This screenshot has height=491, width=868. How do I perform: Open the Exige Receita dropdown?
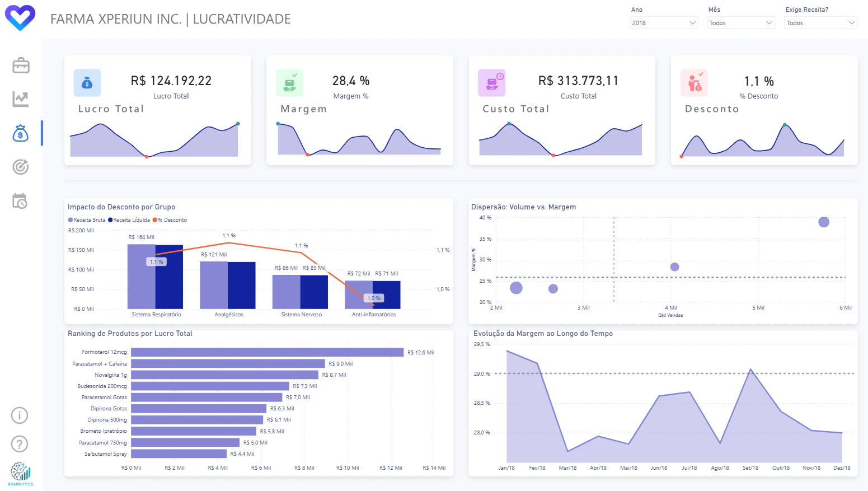820,23
